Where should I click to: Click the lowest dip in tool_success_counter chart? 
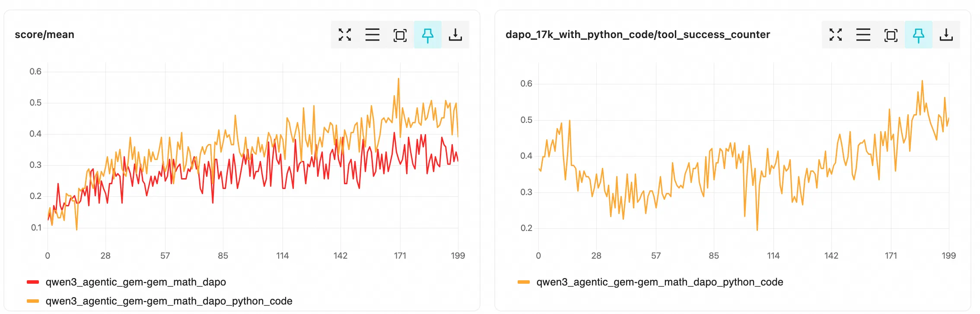tap(757, 230)
